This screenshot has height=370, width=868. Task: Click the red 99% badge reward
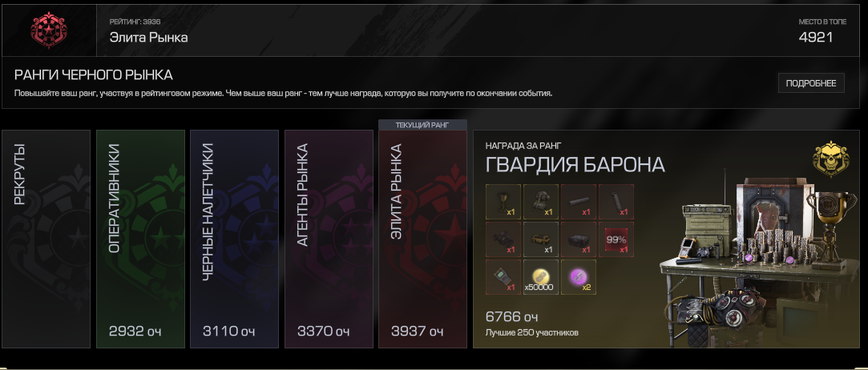click(616, 239)
